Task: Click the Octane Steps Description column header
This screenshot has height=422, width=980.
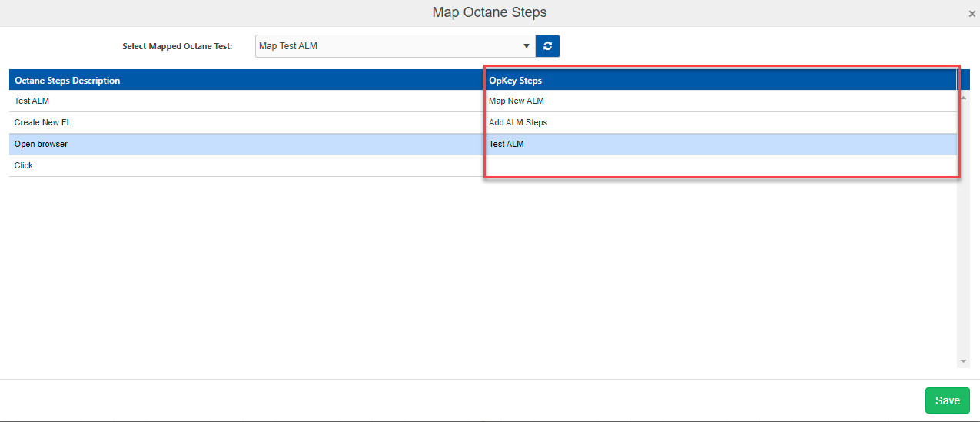Action: [x=68, y=81]
